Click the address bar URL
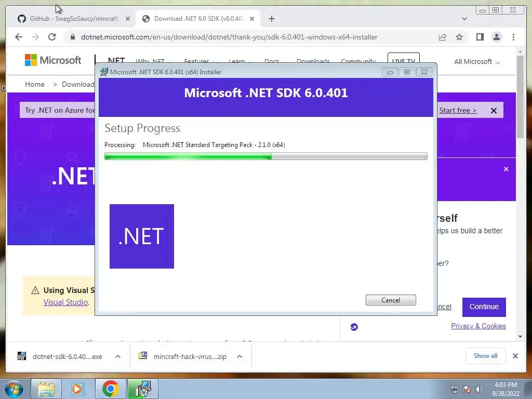This screenshot has height=399, width=532. point(229,37)
